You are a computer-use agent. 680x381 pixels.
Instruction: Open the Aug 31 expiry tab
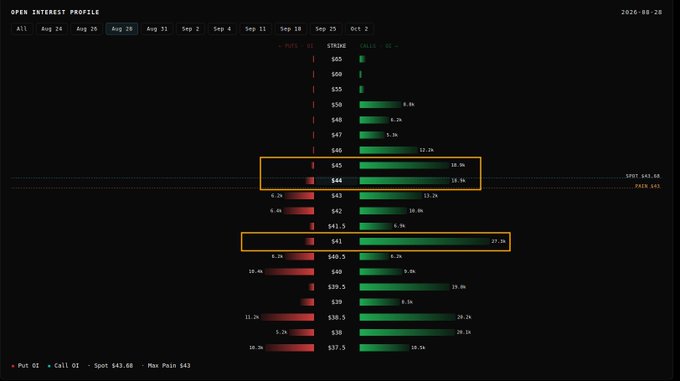click(x=157, y=29)
